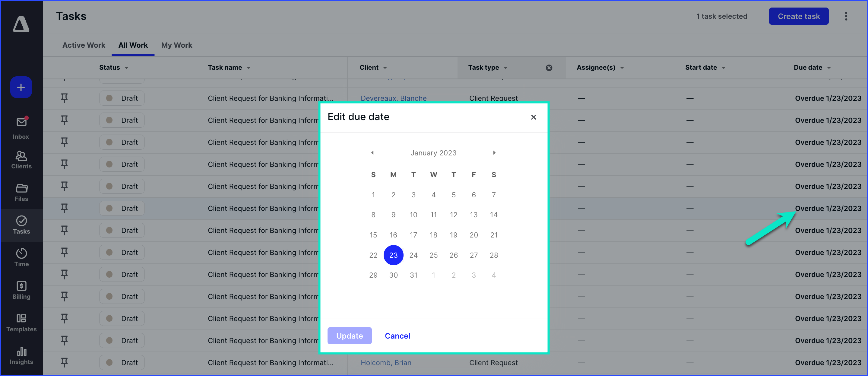Screen dimensions: 868x376
Task: Open Draft status of Devereaux, Blanche task
Action: [122, 98]
